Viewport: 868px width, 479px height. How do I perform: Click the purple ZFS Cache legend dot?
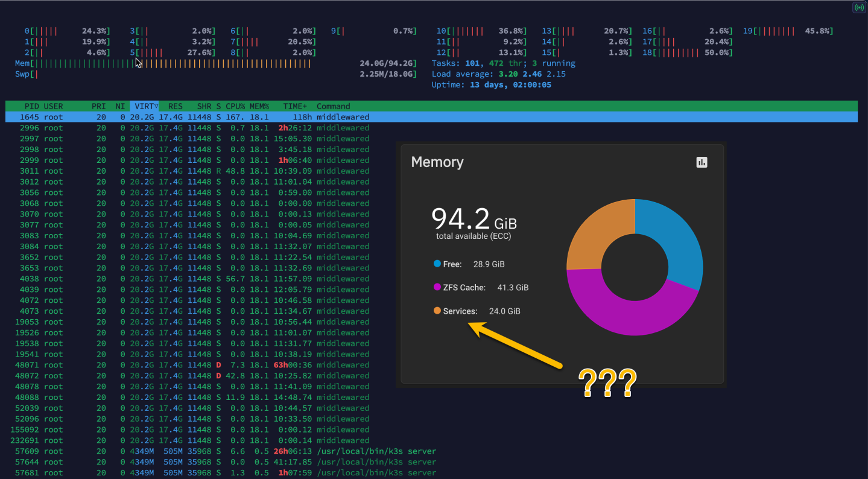click(x=437, y=288)
